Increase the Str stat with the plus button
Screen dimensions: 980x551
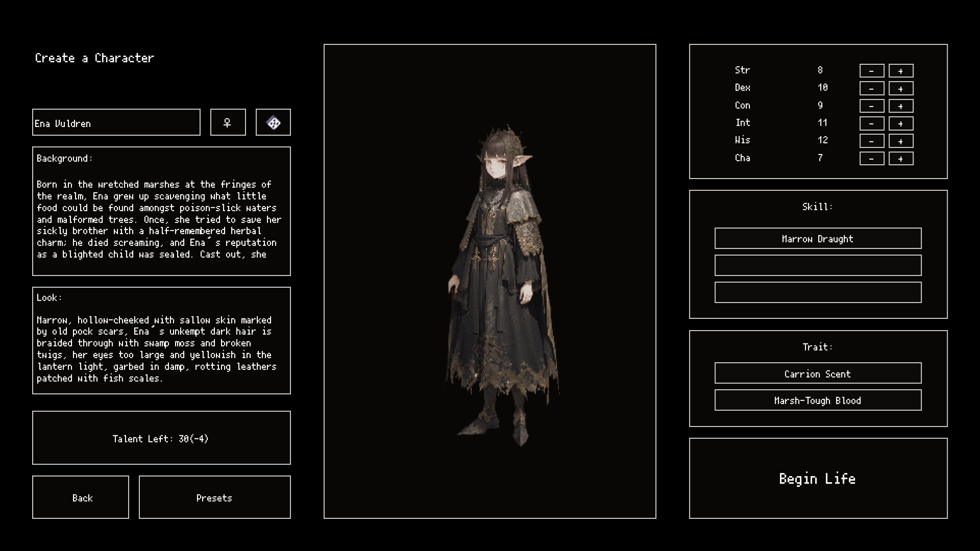point(900,70)
